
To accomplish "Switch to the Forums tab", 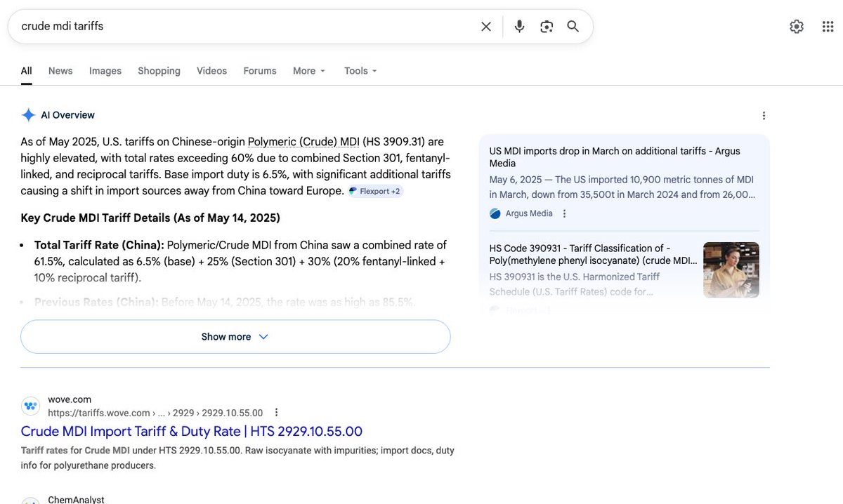I will pyautogui.click(x=260, y=71).
